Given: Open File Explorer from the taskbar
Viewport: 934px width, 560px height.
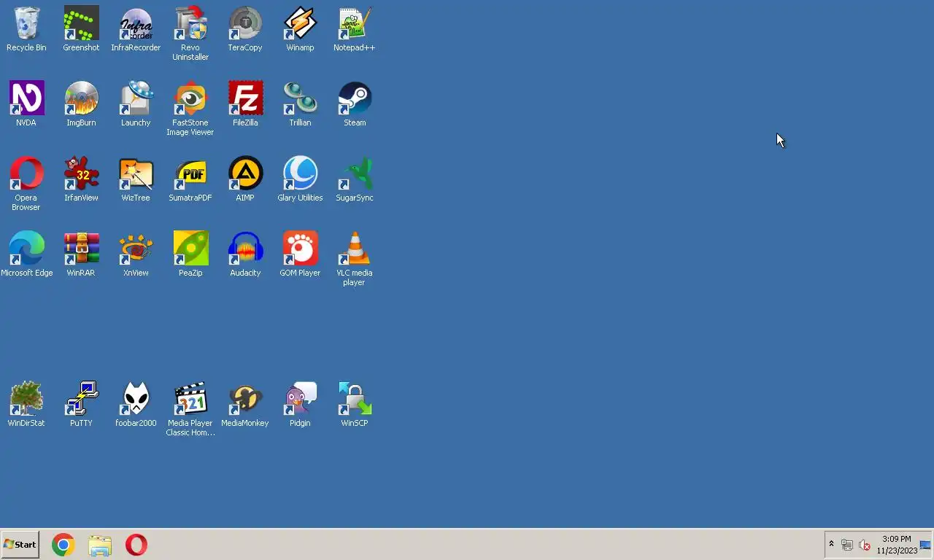Looking at the screenshot, I should point(100,545).
